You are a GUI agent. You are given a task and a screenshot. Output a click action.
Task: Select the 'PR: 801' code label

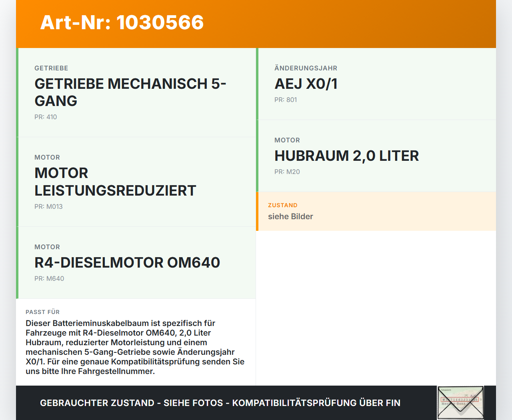[x=286, y=100]
